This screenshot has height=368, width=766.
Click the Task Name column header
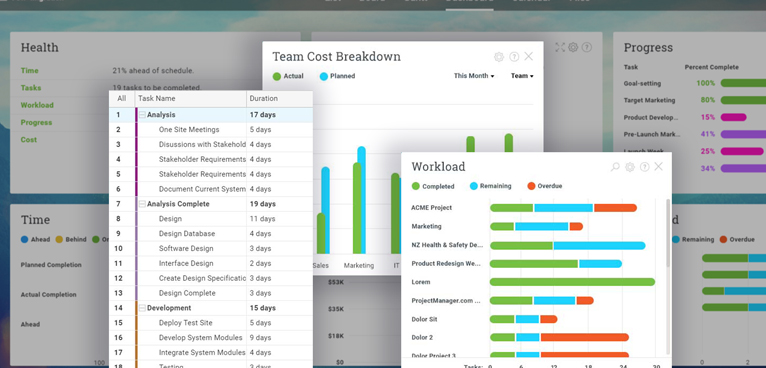[191, 99]
